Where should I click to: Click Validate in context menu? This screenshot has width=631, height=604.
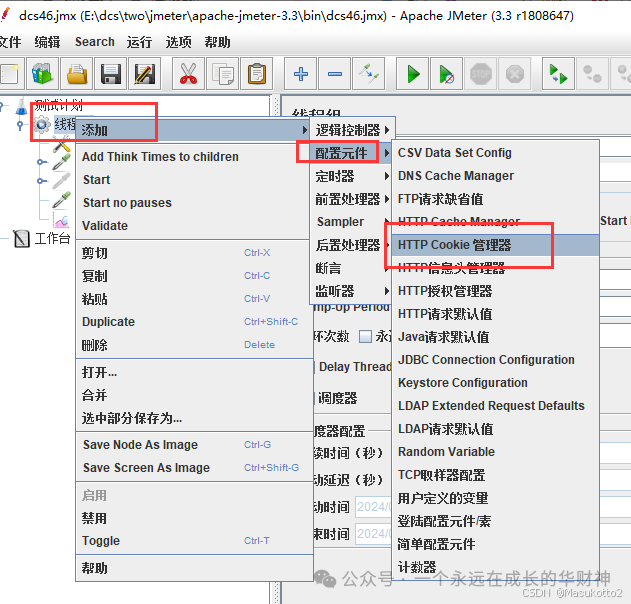194,225
